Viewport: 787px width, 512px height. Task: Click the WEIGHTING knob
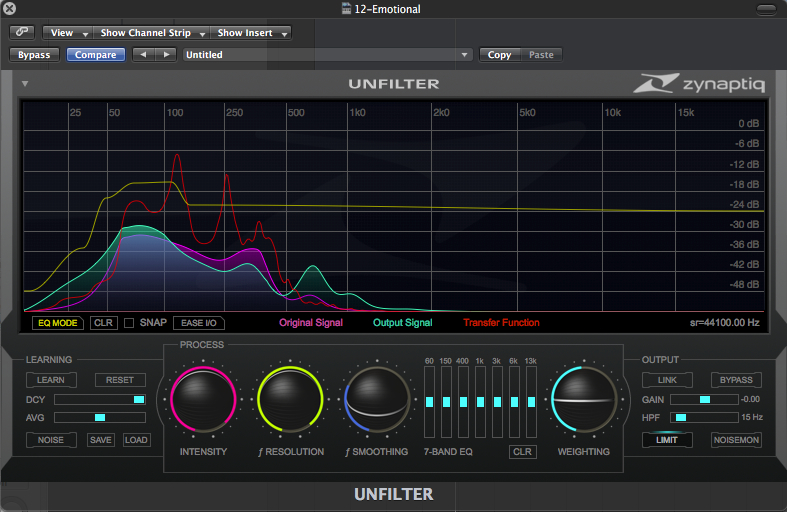pos(584,400)
